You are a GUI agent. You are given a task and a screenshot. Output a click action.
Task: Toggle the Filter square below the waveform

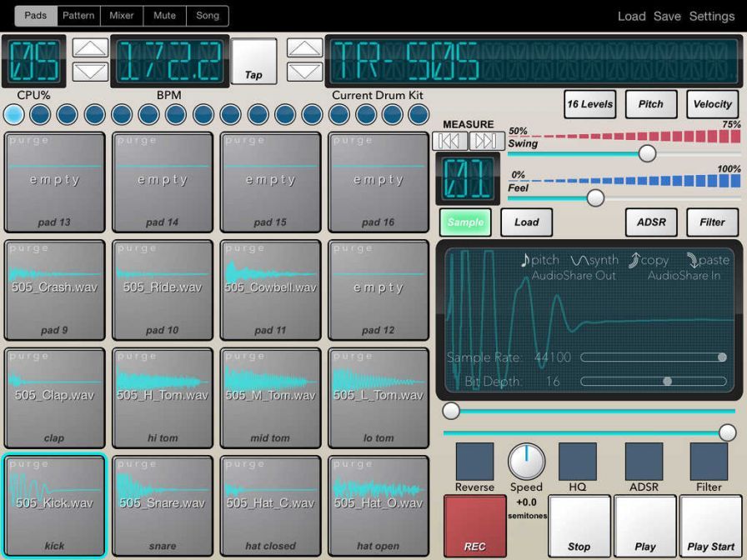point(709,461)
